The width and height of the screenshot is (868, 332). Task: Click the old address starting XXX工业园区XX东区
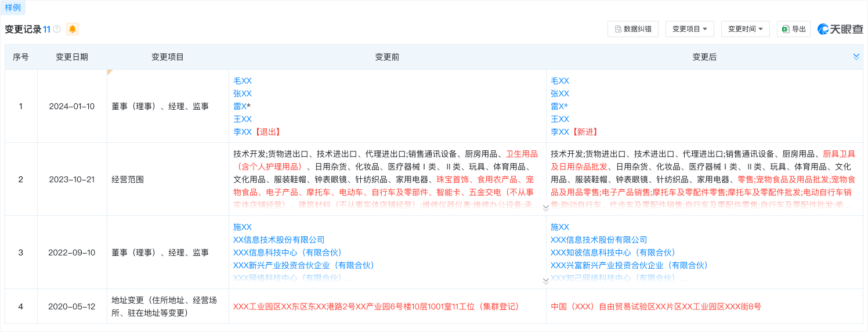[376, 306]
